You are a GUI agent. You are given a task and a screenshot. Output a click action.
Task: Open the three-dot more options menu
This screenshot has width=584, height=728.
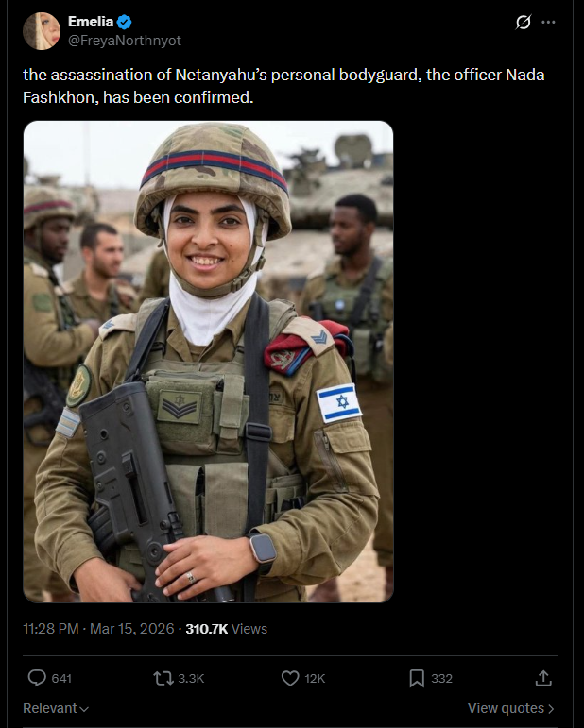tap(548, 22)
